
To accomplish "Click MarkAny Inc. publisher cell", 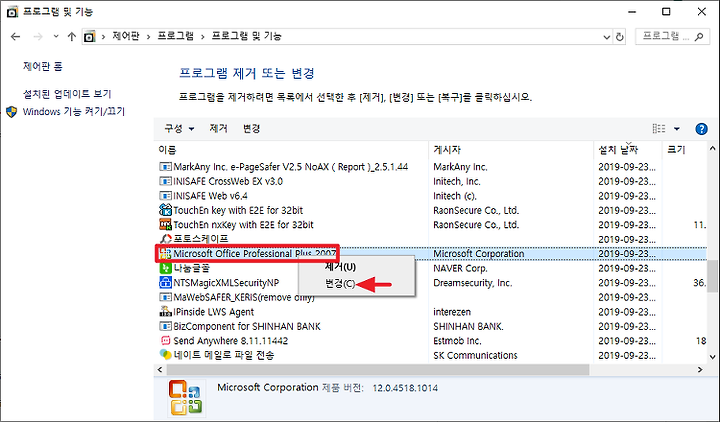I will coord(460,167).
